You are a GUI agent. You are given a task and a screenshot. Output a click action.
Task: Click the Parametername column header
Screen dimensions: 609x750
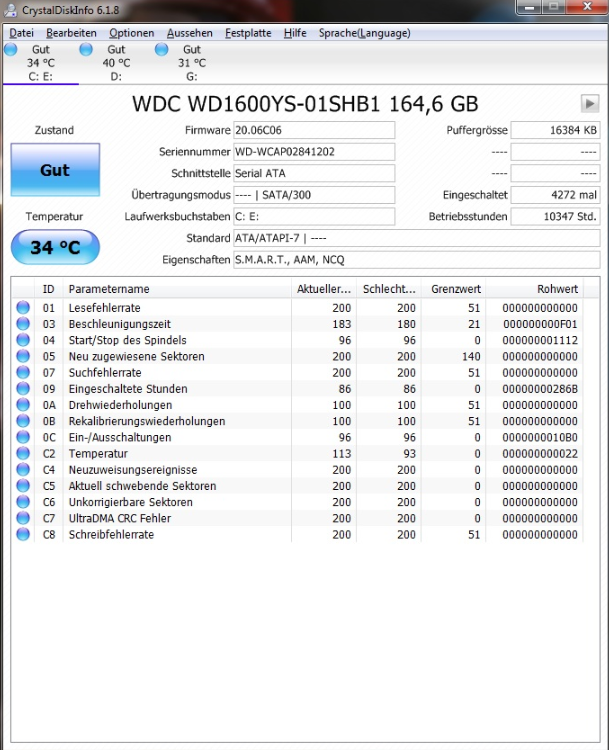click(177, 289)
